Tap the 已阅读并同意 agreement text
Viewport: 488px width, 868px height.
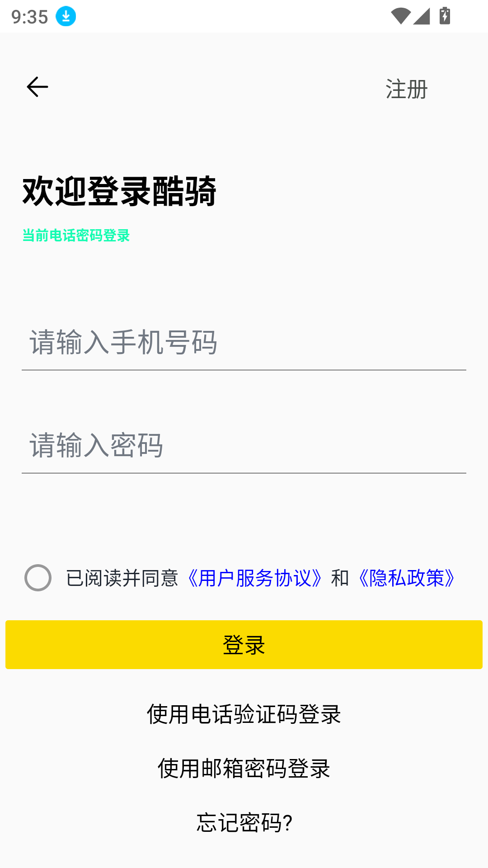point(122,578)
